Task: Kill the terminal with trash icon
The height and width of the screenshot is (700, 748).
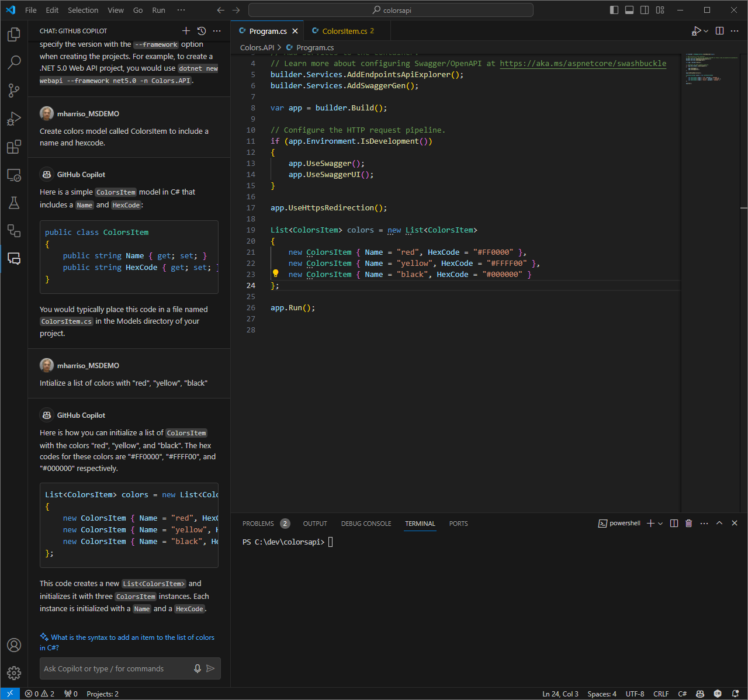Action: [x=689, y=524]
